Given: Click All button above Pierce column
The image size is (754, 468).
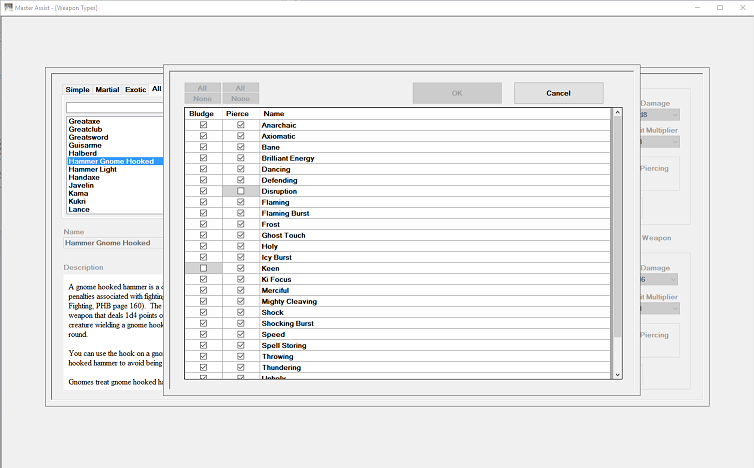Looking at the screenshot, I should pyautogui.click(x=240, y=88).
